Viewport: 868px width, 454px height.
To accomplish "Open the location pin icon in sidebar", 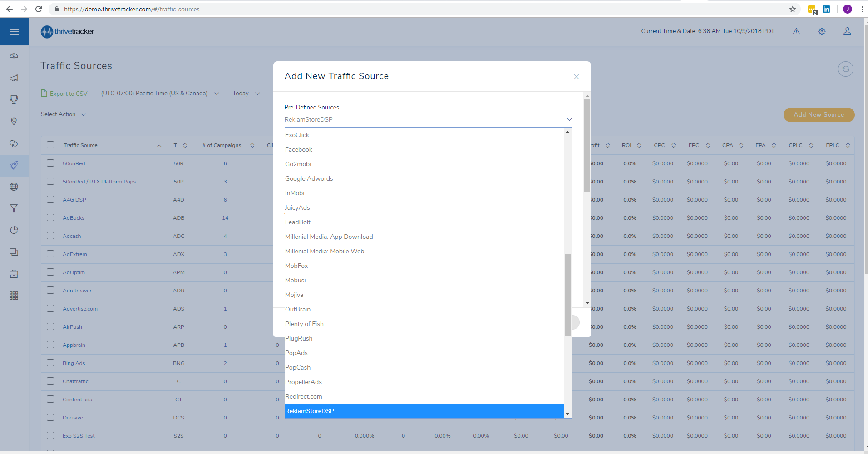I will coord(14,121).
